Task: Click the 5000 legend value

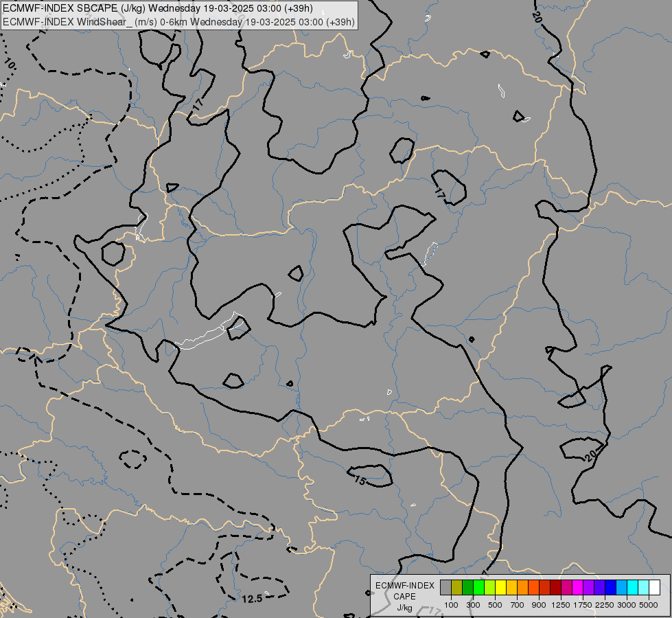Action: point(649,605)
